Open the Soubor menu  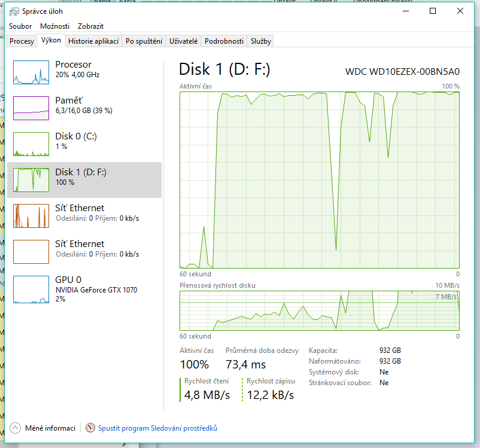[20, 26]
